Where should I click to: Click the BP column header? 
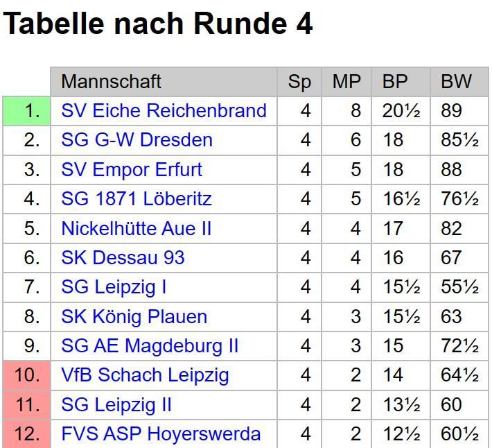click(x=395, y=82)
